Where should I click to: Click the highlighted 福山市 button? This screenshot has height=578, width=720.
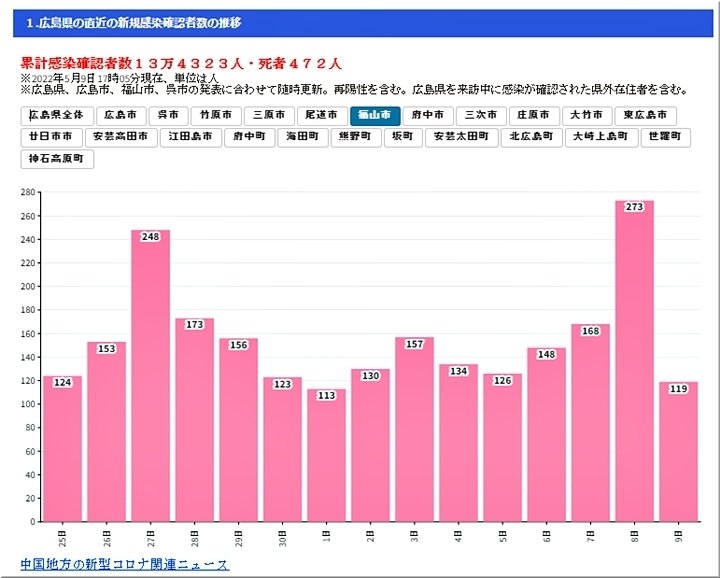[377, 116]
